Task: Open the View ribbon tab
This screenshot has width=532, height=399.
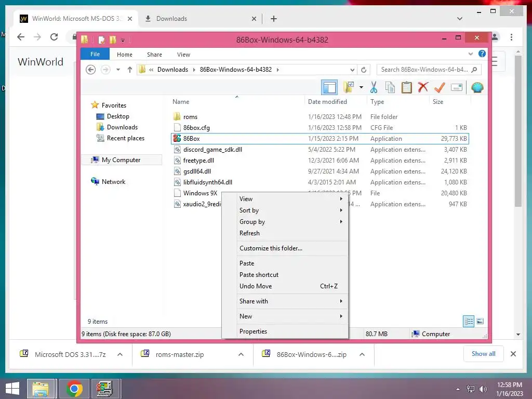Action: click(183, 55)
